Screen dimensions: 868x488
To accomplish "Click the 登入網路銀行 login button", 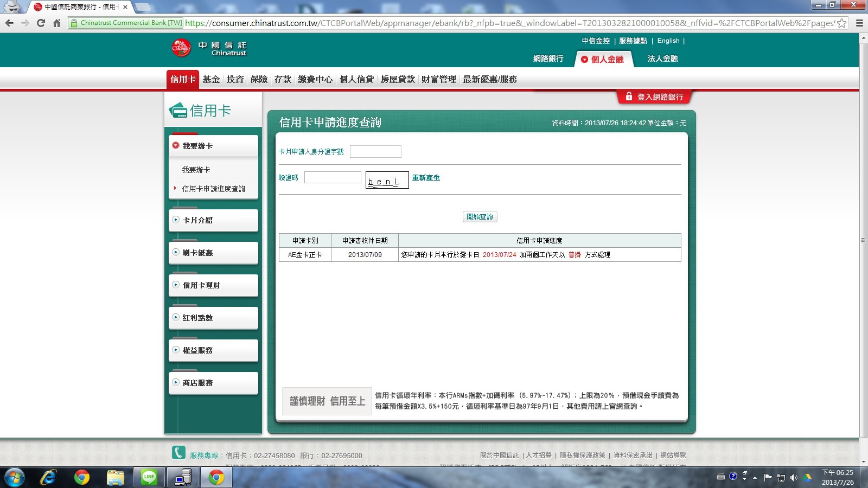I will point(654,97).
